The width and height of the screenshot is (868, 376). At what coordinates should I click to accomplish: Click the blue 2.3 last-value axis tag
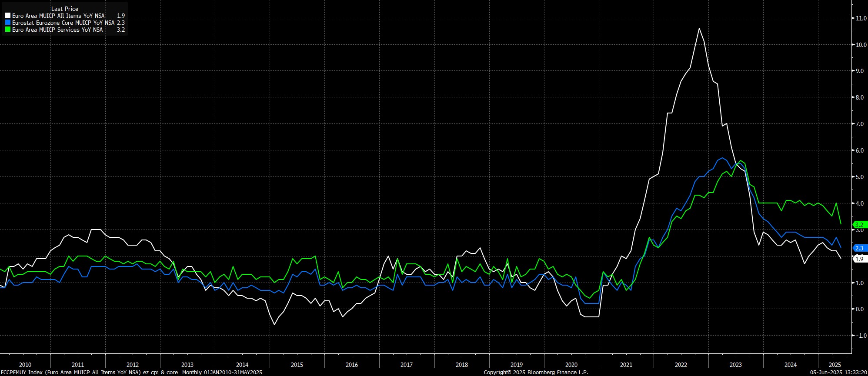859,248
